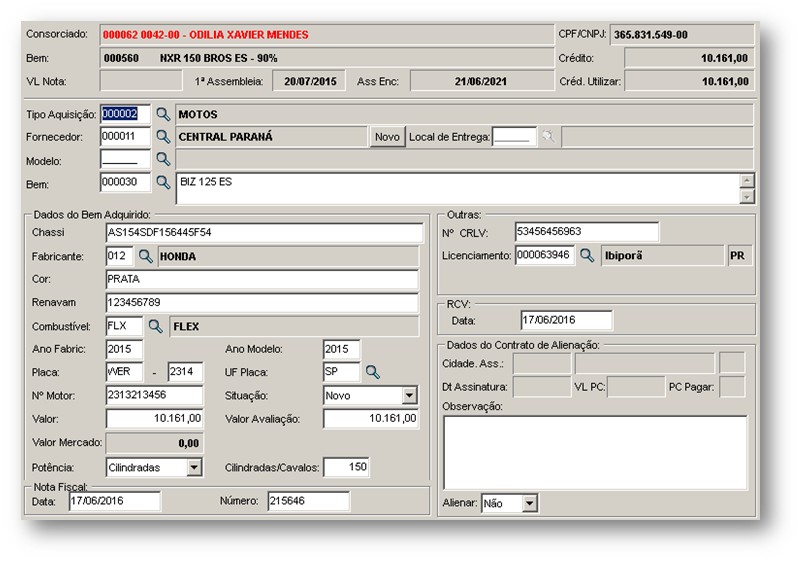Image resolution: width=802 pixels, height=562 pixels.
Task: Expand the Situação dropdown arrow
Action: coord(409,395)
